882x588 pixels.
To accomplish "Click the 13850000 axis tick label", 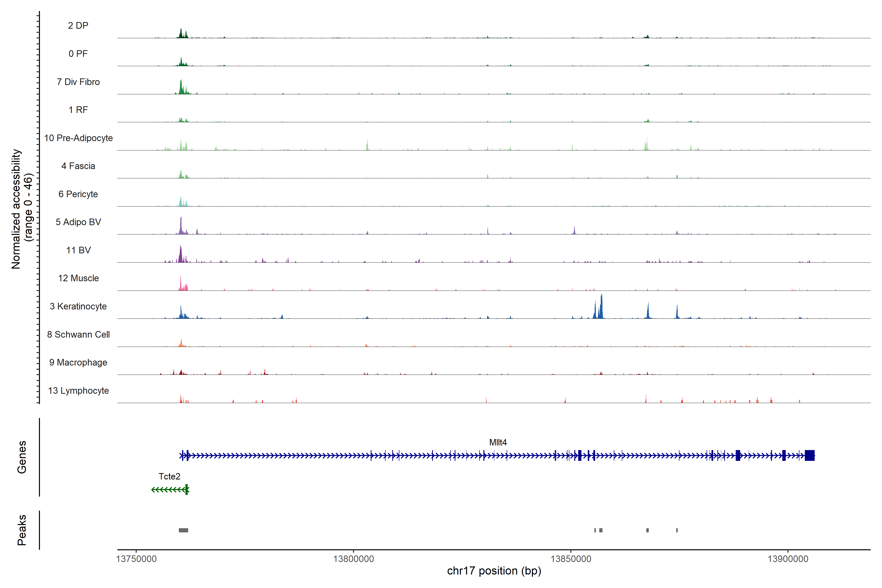I will click(x=570, y=559).
